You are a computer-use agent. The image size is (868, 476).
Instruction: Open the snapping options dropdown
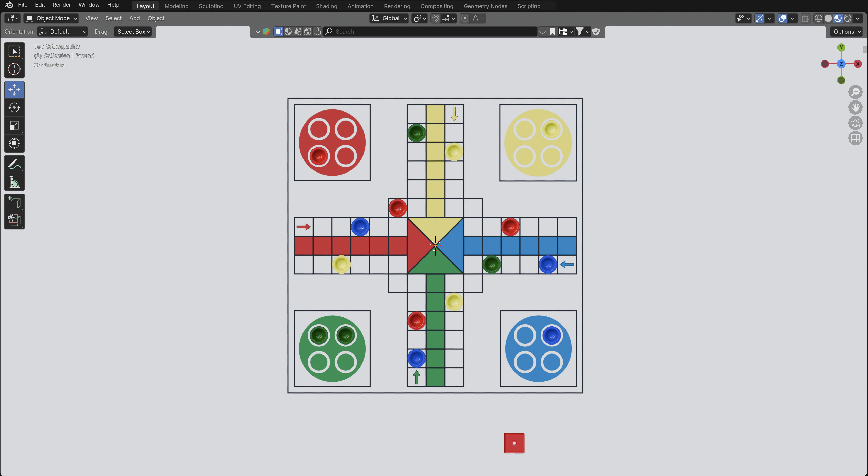coord(449,18)
